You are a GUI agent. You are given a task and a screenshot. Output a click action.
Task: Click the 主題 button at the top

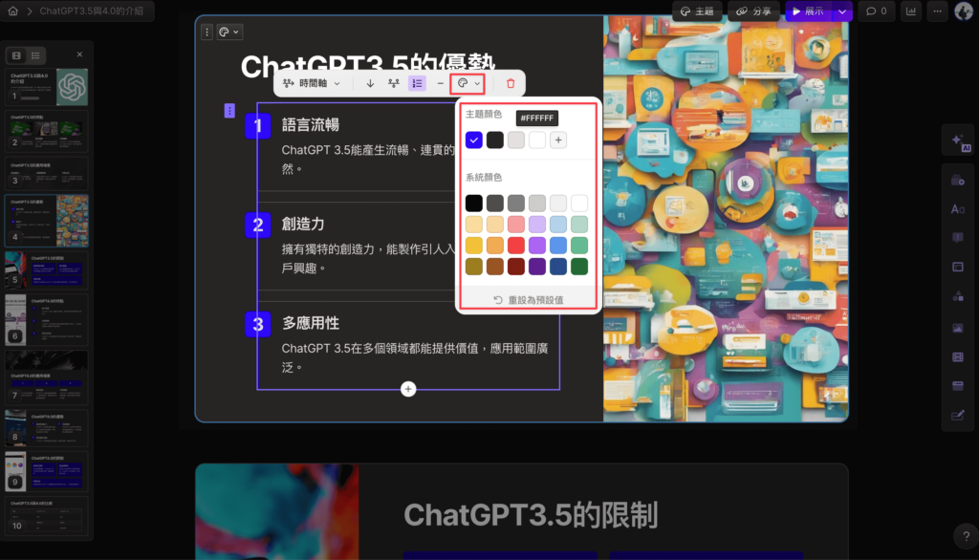click(x=697, y=11)
